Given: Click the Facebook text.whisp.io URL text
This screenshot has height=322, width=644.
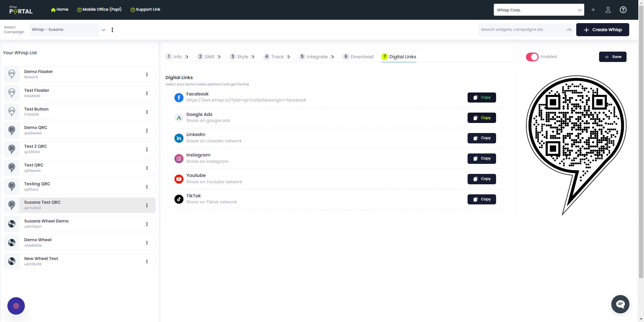Looking at the screenshot, I should 246,100.
